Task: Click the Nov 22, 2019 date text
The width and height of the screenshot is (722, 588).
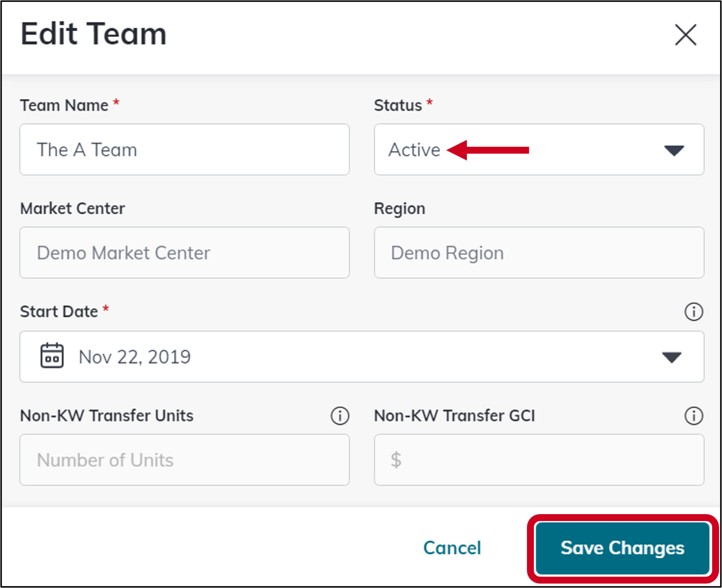Action: tap(134, 357)
